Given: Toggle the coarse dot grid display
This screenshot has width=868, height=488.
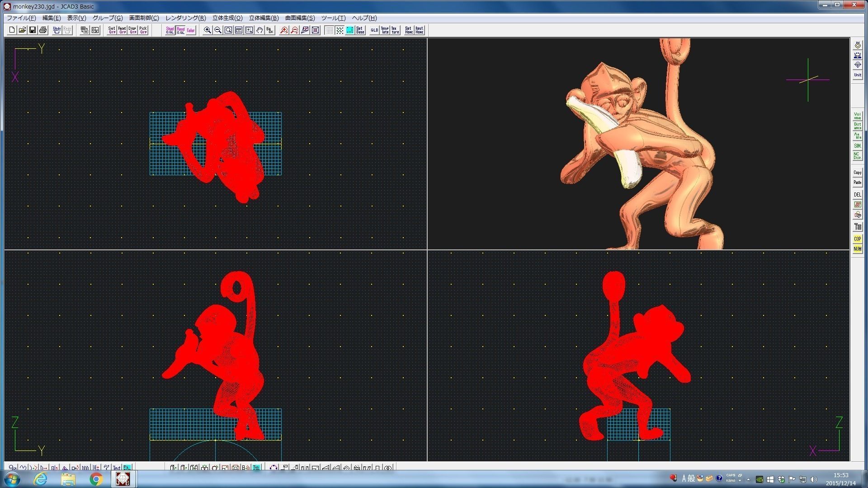Looking at the screenshot, I should [340, 30].
